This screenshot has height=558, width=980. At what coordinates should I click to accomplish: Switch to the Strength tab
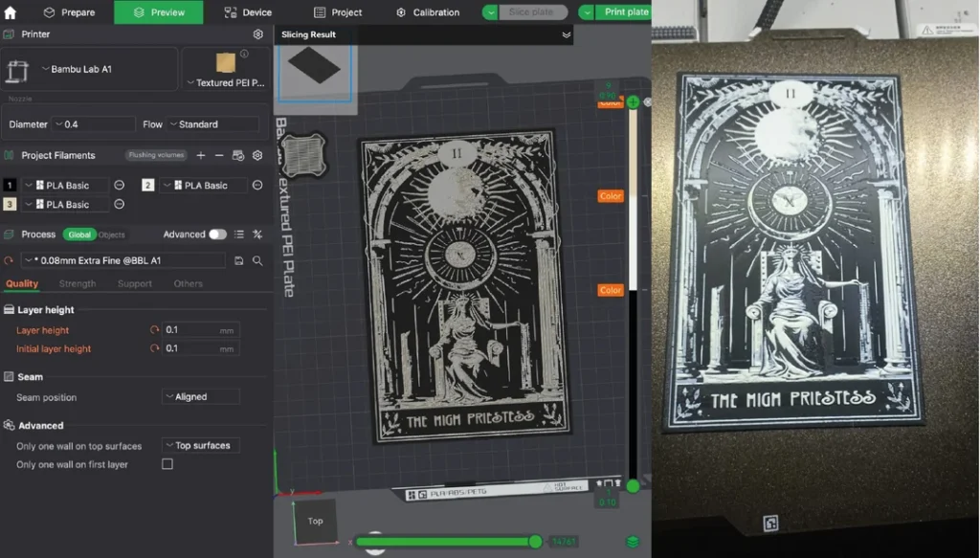click(x=78, y=283)
